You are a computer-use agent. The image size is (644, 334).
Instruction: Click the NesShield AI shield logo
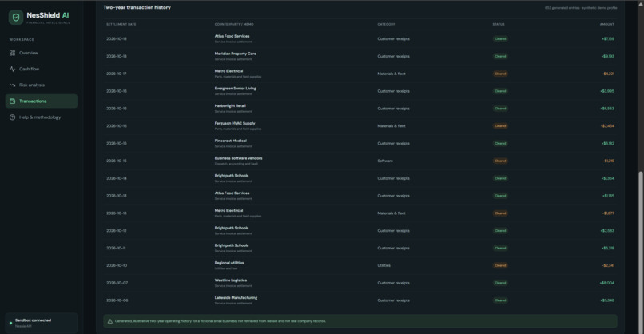pyautogui.click(x=16, y=18)
